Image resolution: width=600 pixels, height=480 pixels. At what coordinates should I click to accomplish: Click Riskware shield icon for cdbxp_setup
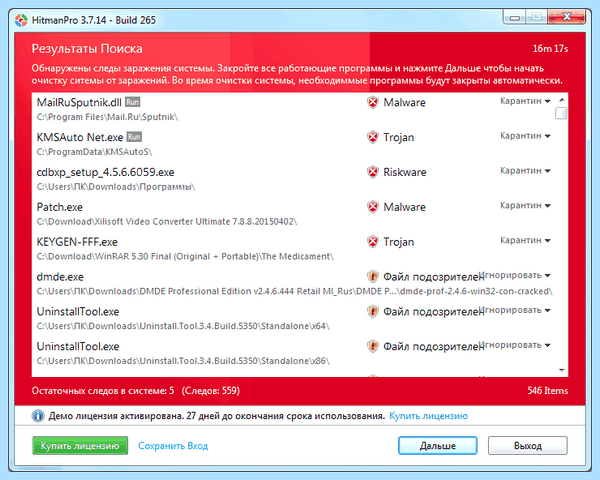click(372, 172)
